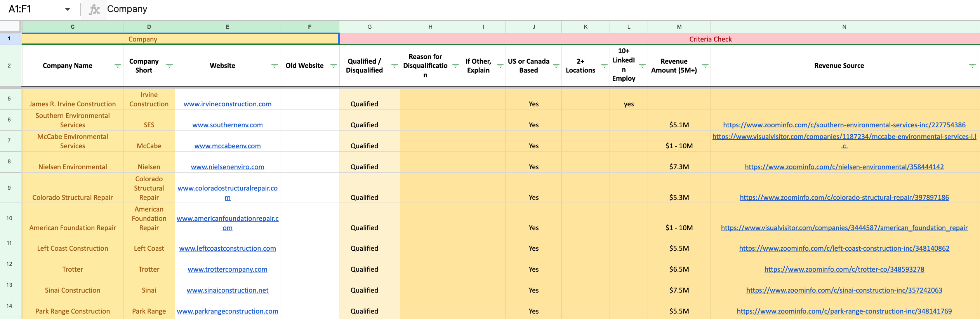
Task: Open the If Other, Explain filter
Action: [x=500, y=66]
